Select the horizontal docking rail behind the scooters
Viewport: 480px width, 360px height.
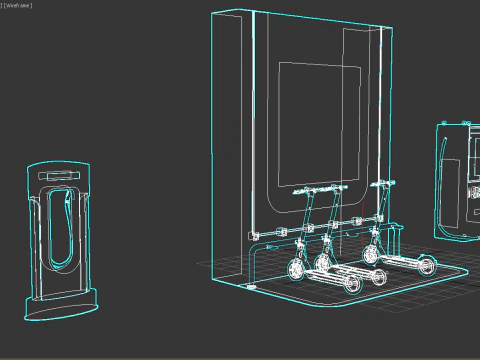click(x=317, y=227)
